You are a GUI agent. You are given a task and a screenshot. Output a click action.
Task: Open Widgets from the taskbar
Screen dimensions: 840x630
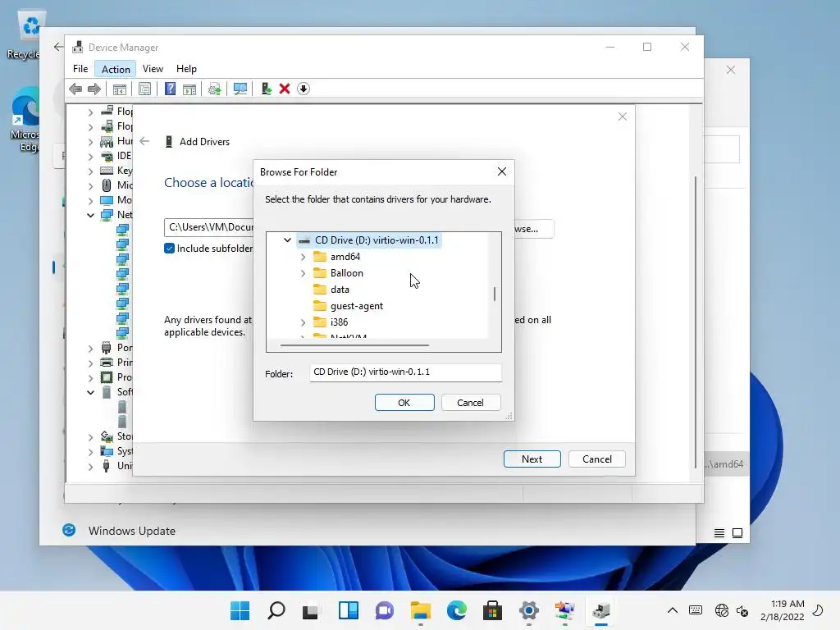pyautogui.click(x=348, y=610)
